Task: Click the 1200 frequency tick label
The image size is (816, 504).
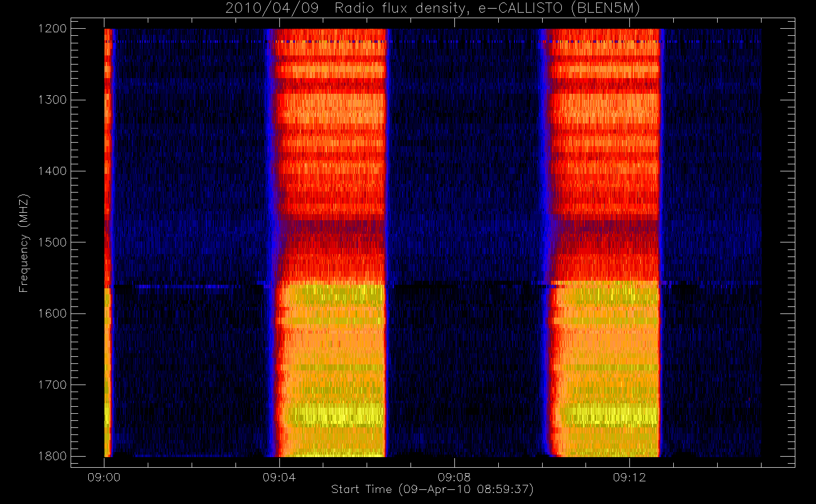Action: tap(53, 29)
